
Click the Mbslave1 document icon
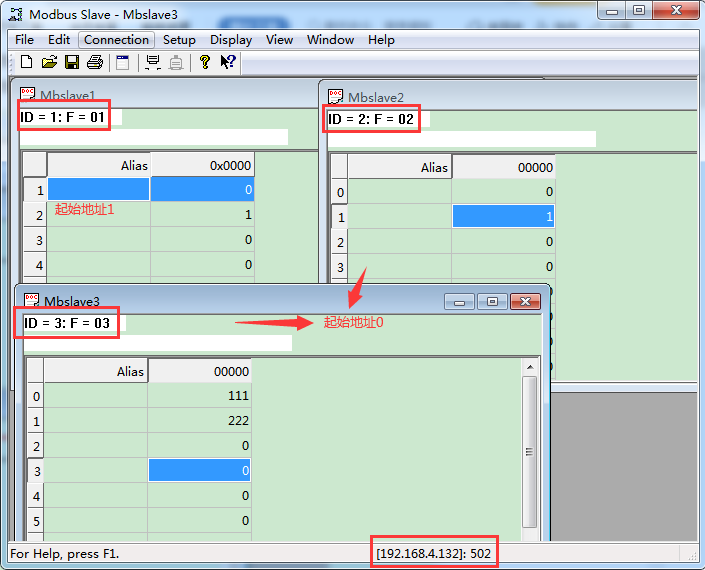click(28, 94)
